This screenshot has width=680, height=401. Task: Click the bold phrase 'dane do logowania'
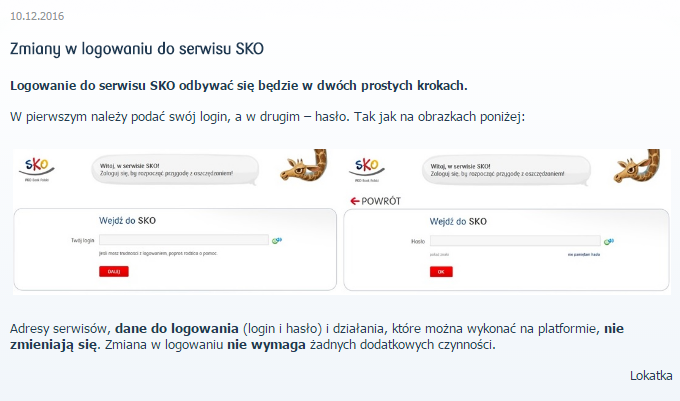[x=177, y=329]
